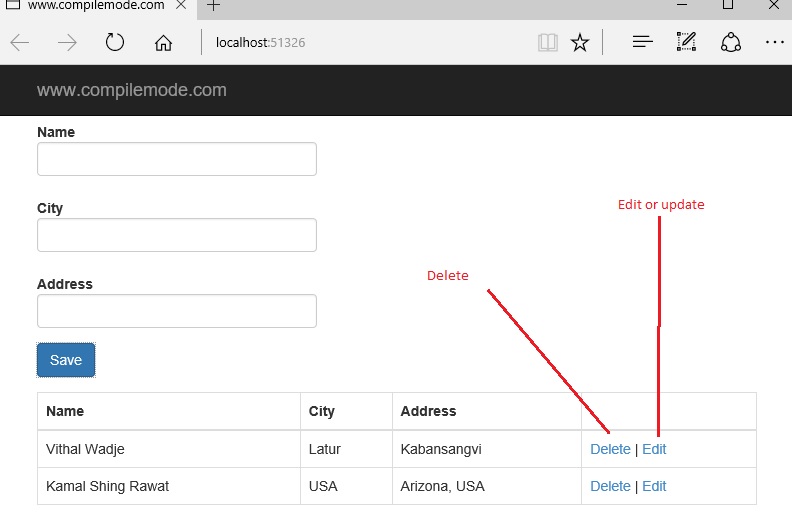Screen dimensions: 792x513
Task: Click the browser forward arrow
Action: point(67,43)
